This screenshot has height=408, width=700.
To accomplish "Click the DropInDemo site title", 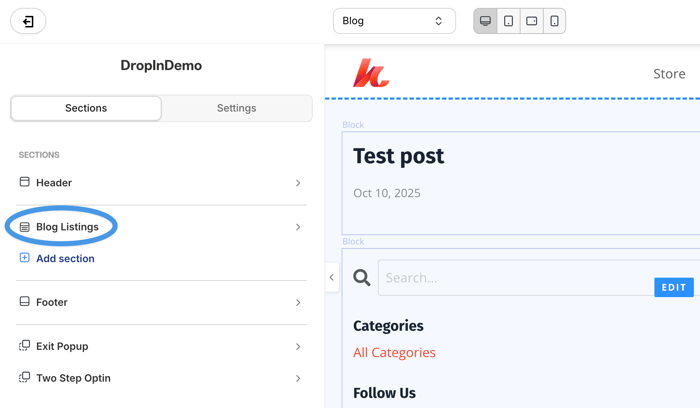I will point(161,66).
